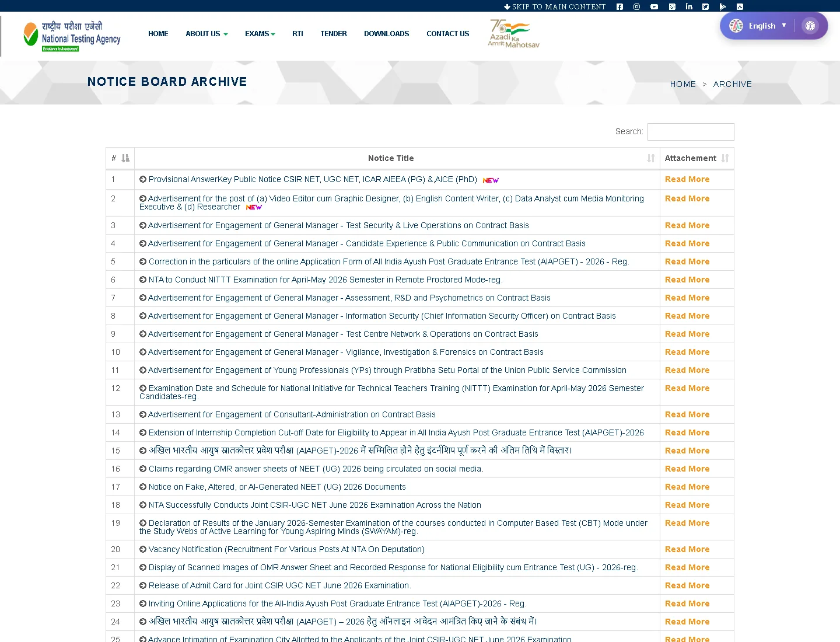Expand the Exams menu
Image resolution: width=840 pixels, height=642 pixels.
(x=260, y=34)
